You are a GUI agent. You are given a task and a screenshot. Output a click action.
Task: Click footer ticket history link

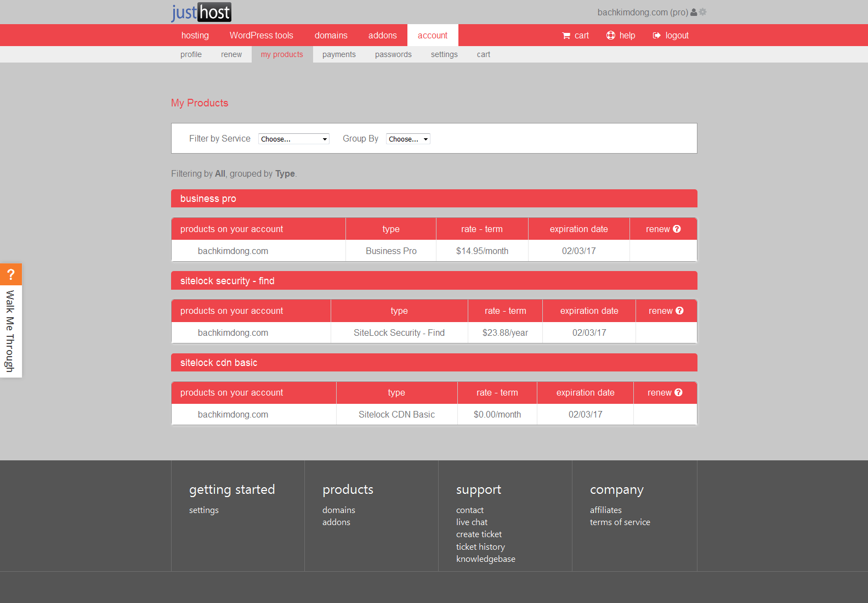480,546
